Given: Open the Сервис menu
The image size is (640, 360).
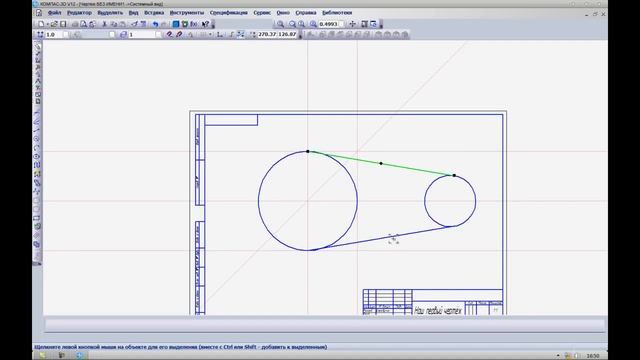Looking at the screenshot, I should [262, 13].
